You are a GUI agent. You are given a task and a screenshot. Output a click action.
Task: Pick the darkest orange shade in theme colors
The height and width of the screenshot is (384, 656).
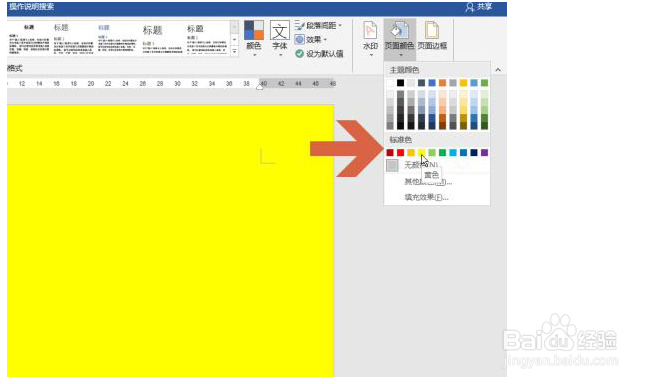pyautogui.click(x=442, y=125)
